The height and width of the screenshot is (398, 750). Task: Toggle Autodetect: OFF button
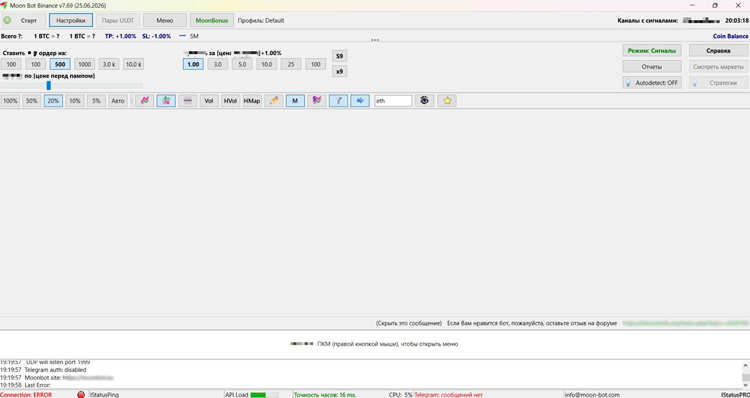coord(652,83)
